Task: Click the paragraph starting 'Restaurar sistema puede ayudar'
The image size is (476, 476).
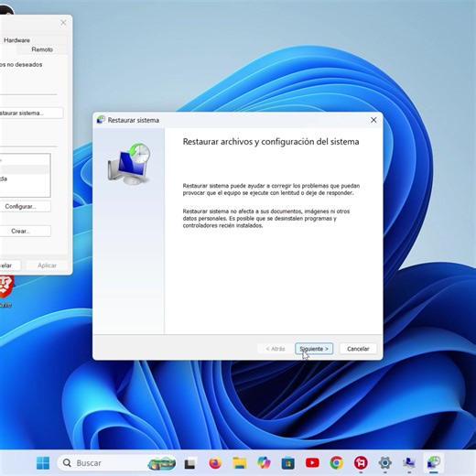Action: [271, 189]
